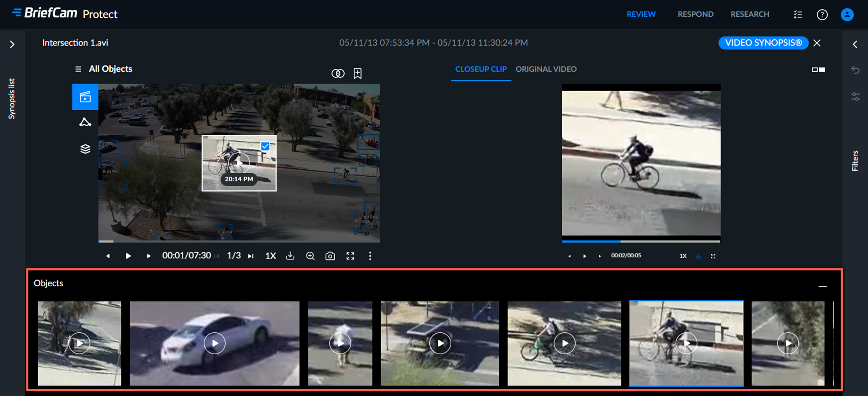Screen dimensions: 868x396
Task: Open the help question mark icon
Action: point(822,15)
